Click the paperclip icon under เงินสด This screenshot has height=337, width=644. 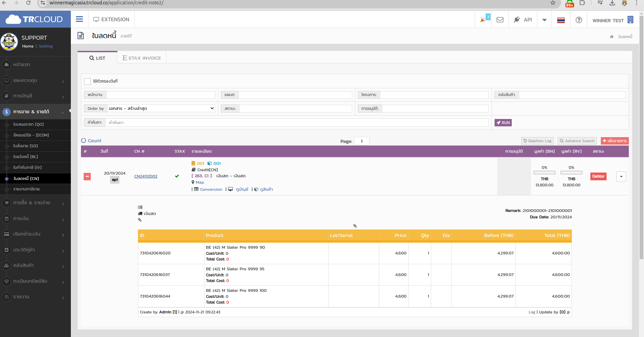pyautogui.click(x=140, y=220)
